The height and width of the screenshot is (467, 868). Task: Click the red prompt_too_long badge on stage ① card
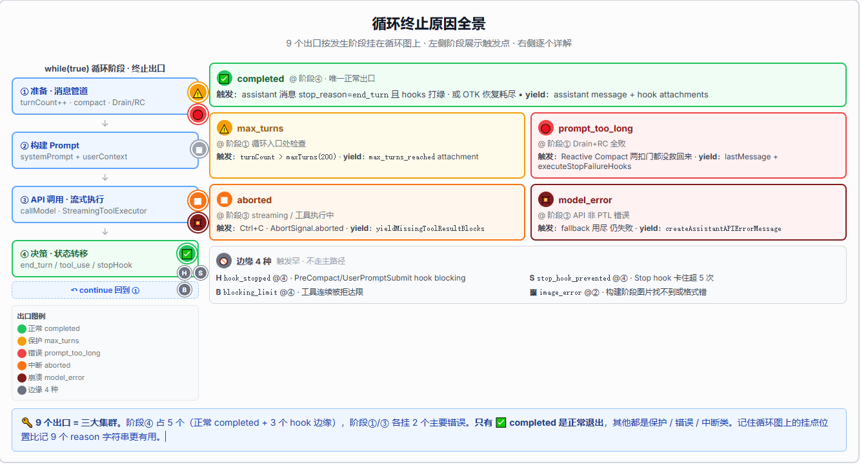pos(198,115)
